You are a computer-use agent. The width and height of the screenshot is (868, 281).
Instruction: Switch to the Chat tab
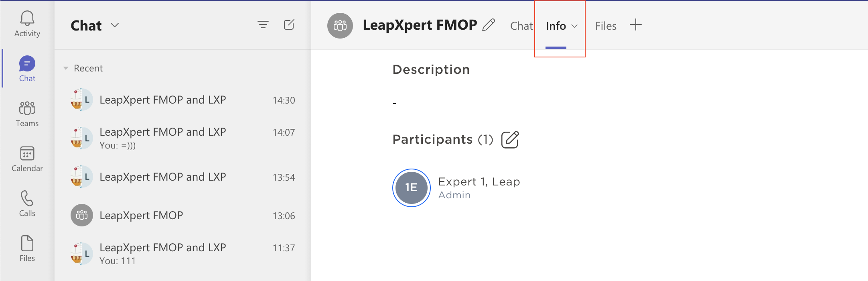(x=521, y=26)
